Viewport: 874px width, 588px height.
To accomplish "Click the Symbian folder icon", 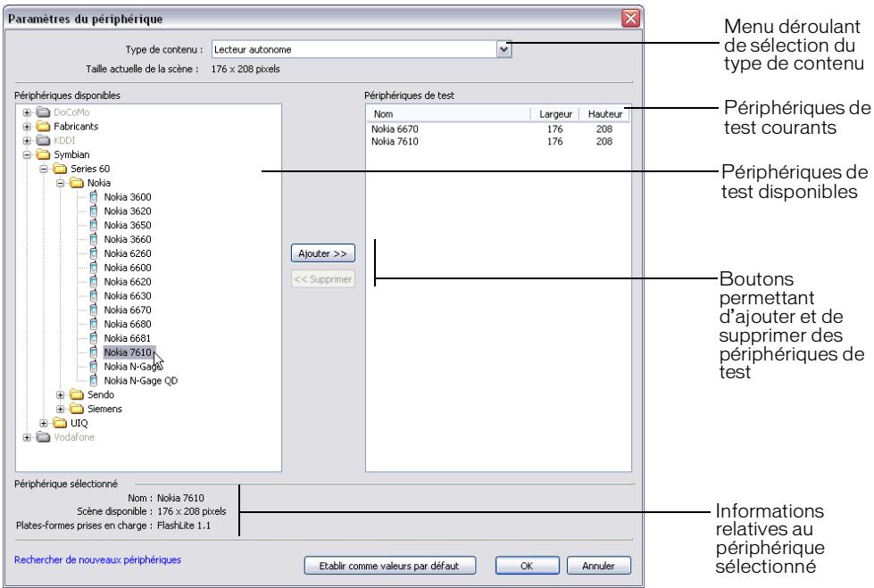I will [x=44, y=154].
